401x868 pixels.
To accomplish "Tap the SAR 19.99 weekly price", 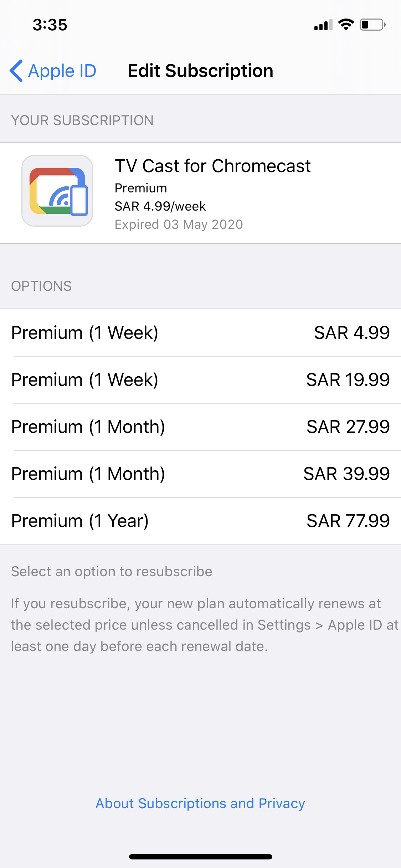I will (x=348, y=379).
